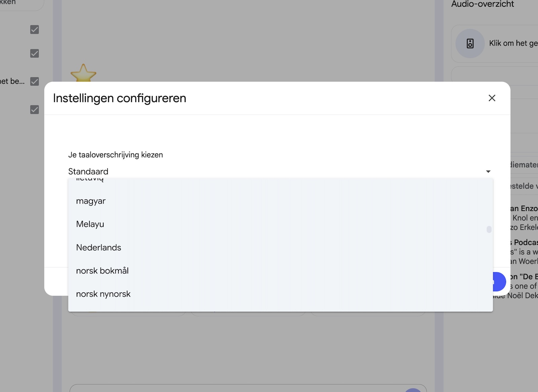
Task: Select the partially visible lietuvių option
Action: [x=90, y=180]
